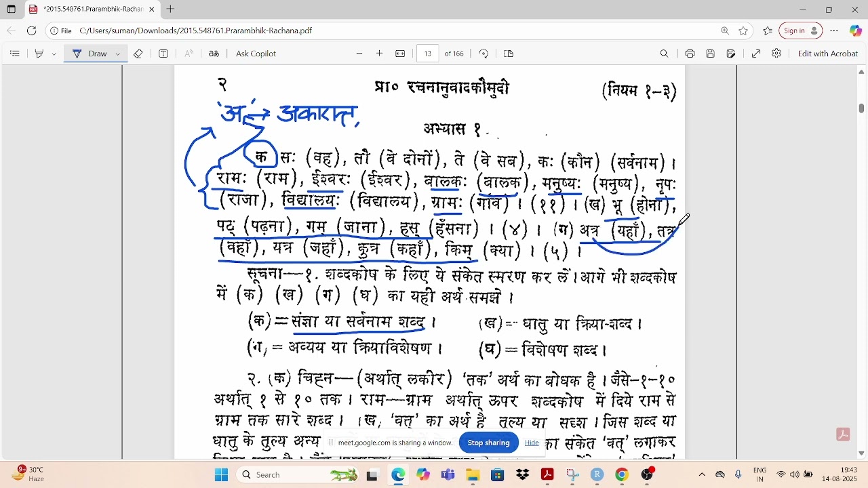Image resolution: width=868 pixels, height=488 pixels.
Task: Click the Translate icon
Action: (214, 54)
